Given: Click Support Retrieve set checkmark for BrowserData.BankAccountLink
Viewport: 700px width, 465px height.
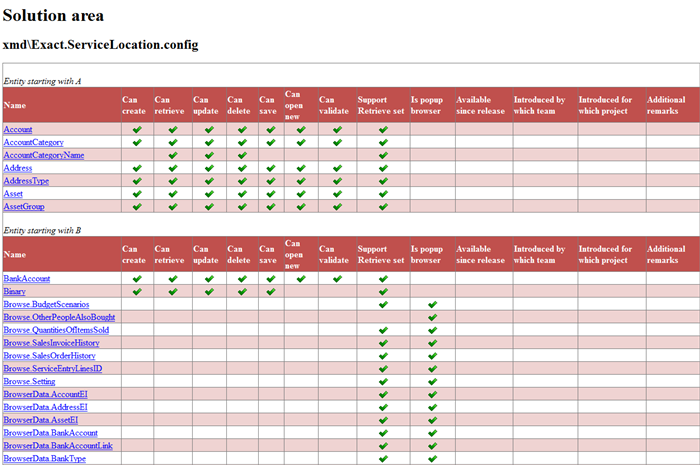Looking at the screenshot, I should tap(383, 446).
